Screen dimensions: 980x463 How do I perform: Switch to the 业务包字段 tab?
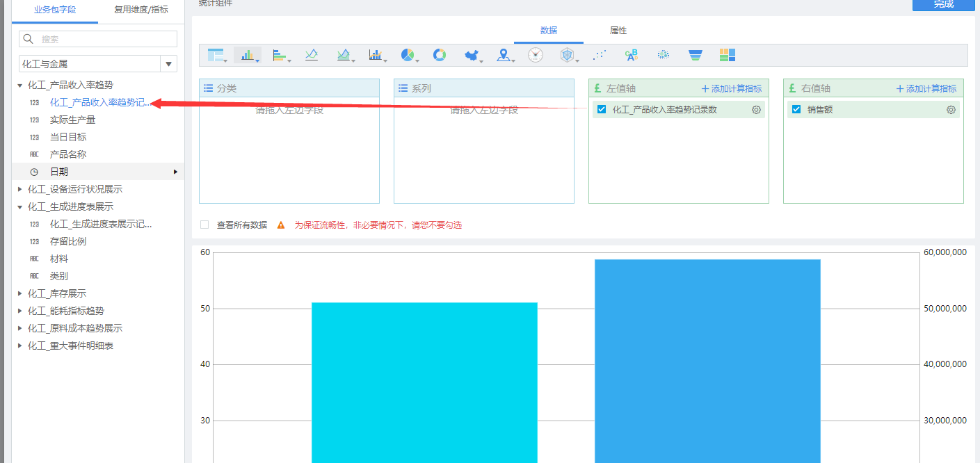coord(55,10)
